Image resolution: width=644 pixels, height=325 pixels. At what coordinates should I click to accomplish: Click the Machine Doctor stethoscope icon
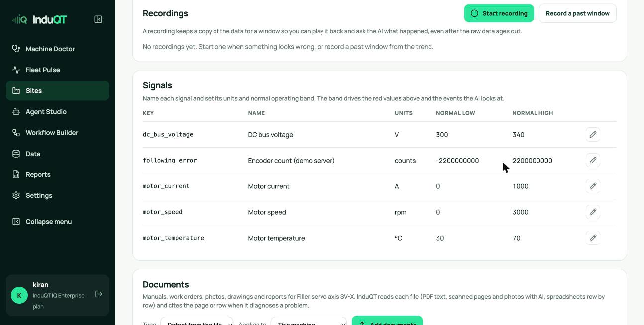tap(16, 49)
